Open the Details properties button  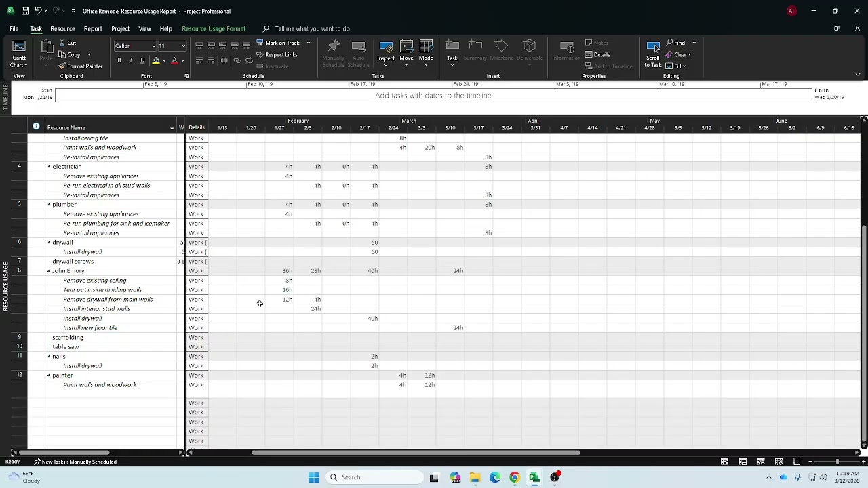point(597,54)
